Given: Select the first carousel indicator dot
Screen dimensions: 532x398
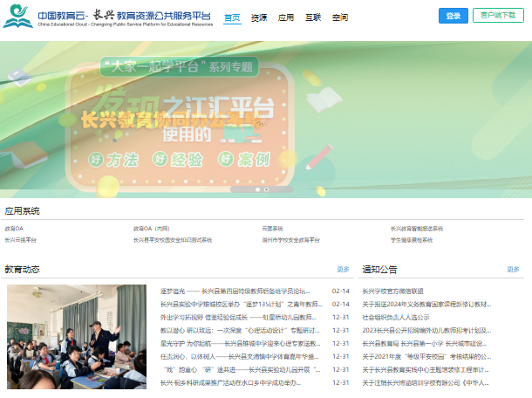Looking at the screenshot, I should coord(258,189).
